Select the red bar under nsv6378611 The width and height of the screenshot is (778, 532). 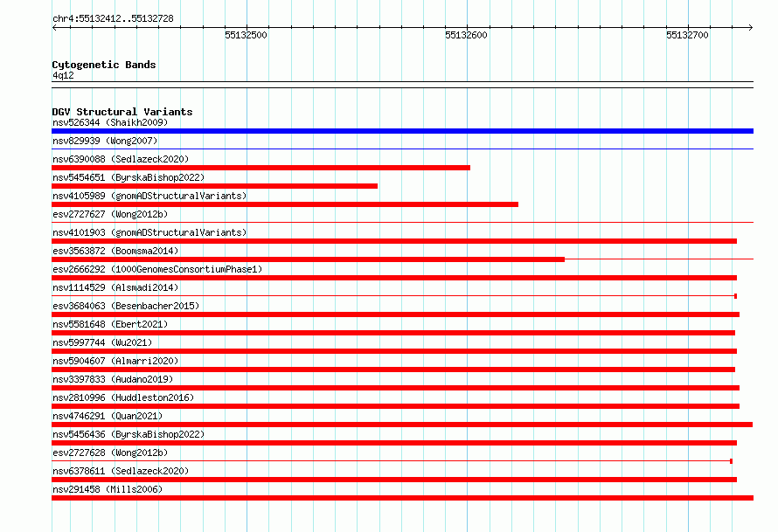click(394, 480)
